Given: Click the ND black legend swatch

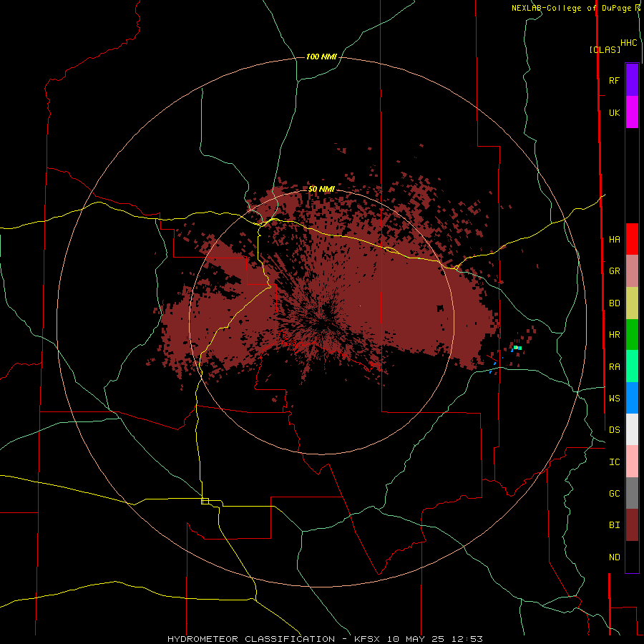Looking at the screenshot, I should [632, 557].
